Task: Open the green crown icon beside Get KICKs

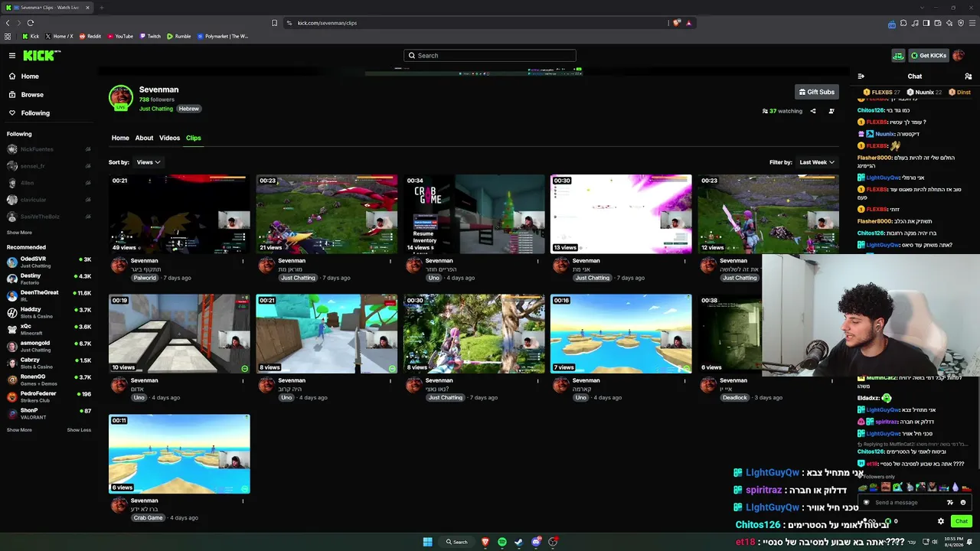Action: tap(898, 55)
